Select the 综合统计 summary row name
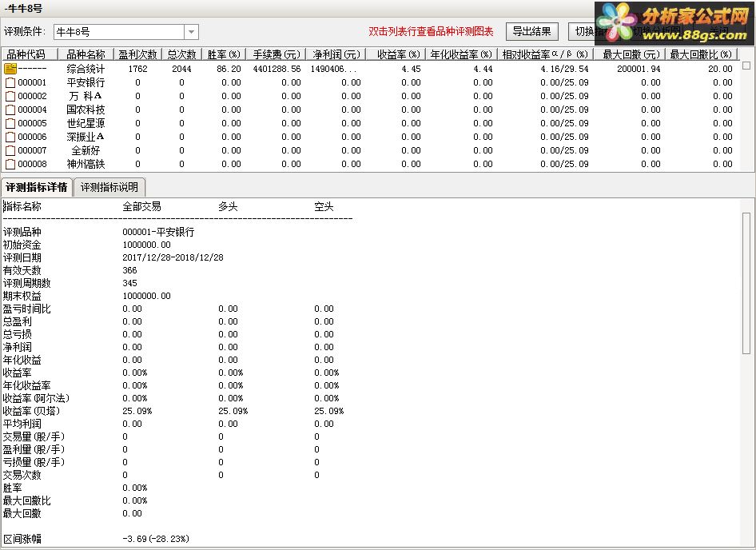Screen dimensions: 756x550 coord(86,69)
